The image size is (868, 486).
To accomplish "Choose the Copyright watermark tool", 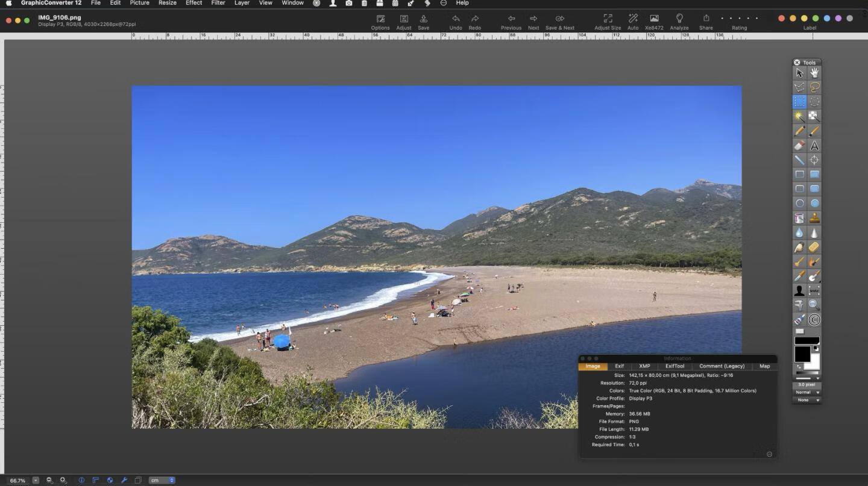I will (x=814, y=320).
